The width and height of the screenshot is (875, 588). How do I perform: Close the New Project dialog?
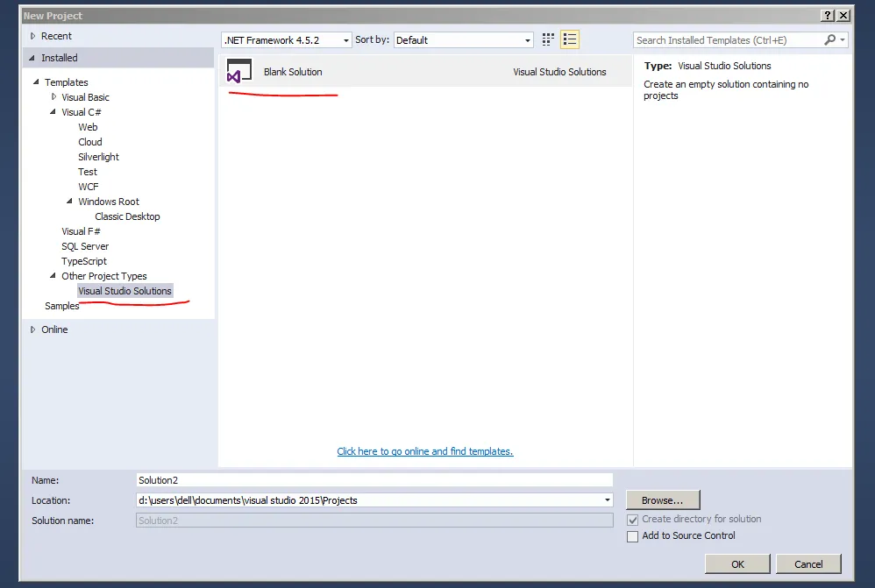[843, 16]
